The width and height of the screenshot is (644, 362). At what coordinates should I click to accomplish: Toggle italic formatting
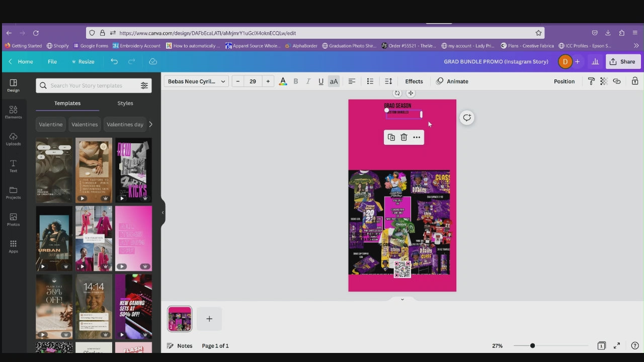click(x=308, y=81)
